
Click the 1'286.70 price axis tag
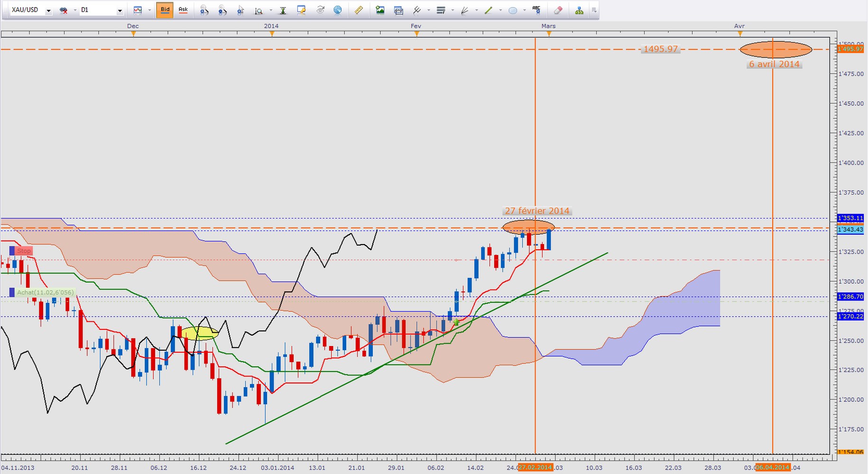(x=850, y=297)
